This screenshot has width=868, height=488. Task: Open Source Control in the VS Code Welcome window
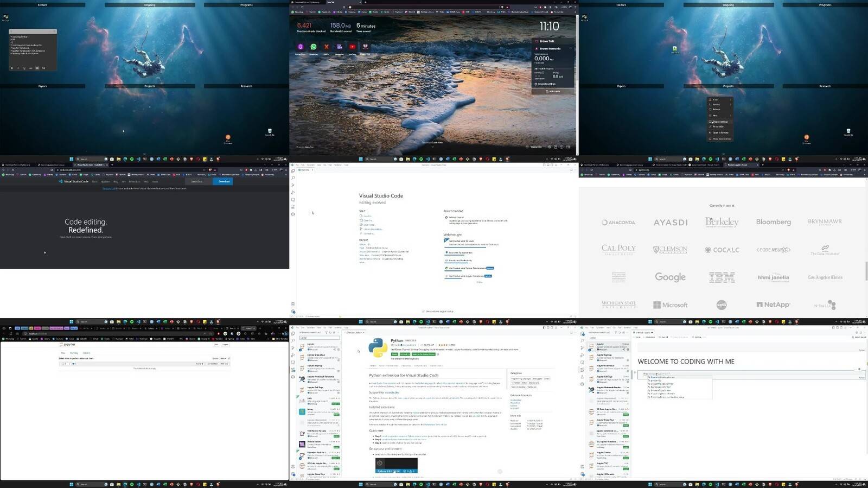click(x=293, y=185)
